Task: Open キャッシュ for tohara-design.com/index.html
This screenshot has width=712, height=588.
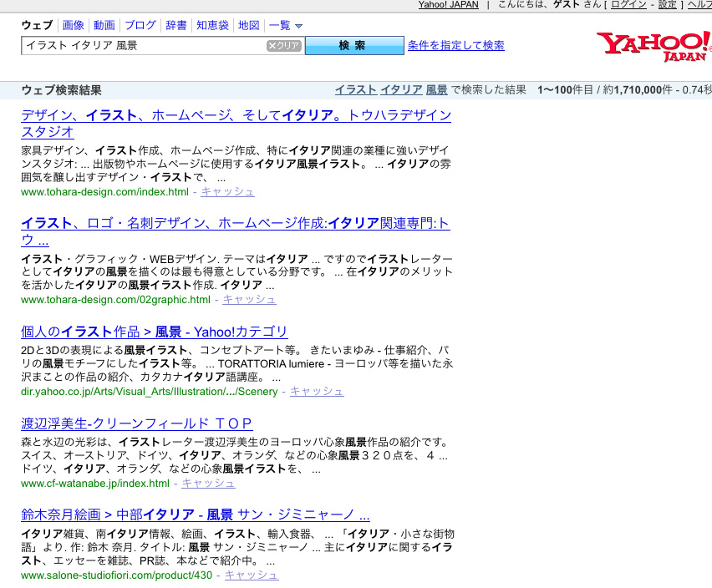Action: (x=227, y=192)
